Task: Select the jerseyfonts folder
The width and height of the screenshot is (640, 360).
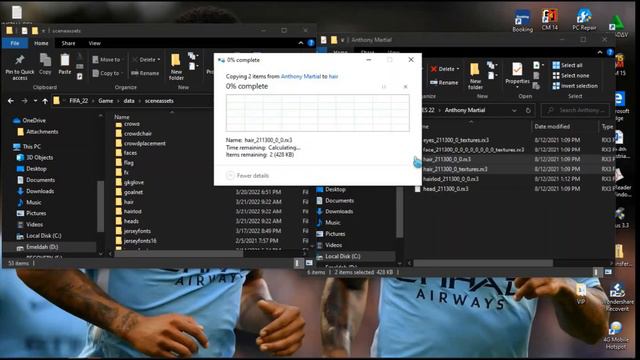Action: click(x=137, y=231)
